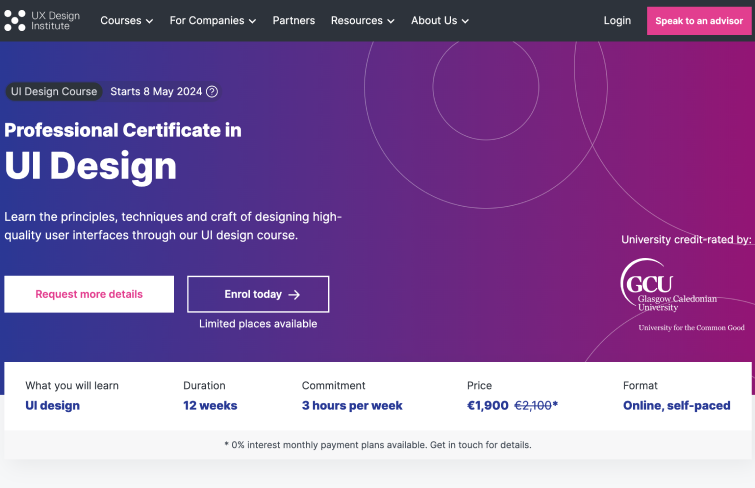Click the Enrol today button
The height and width of the screenshot is (488, 755).
click(257, 295)
